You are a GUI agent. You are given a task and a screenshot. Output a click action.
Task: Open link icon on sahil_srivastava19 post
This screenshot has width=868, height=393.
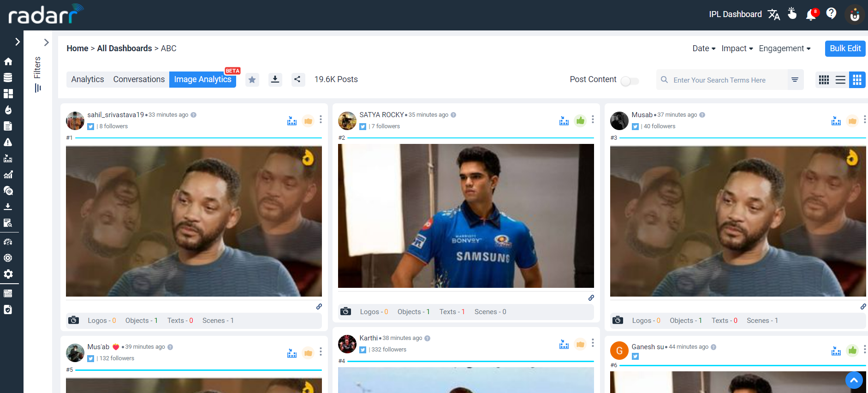(319, 306)
